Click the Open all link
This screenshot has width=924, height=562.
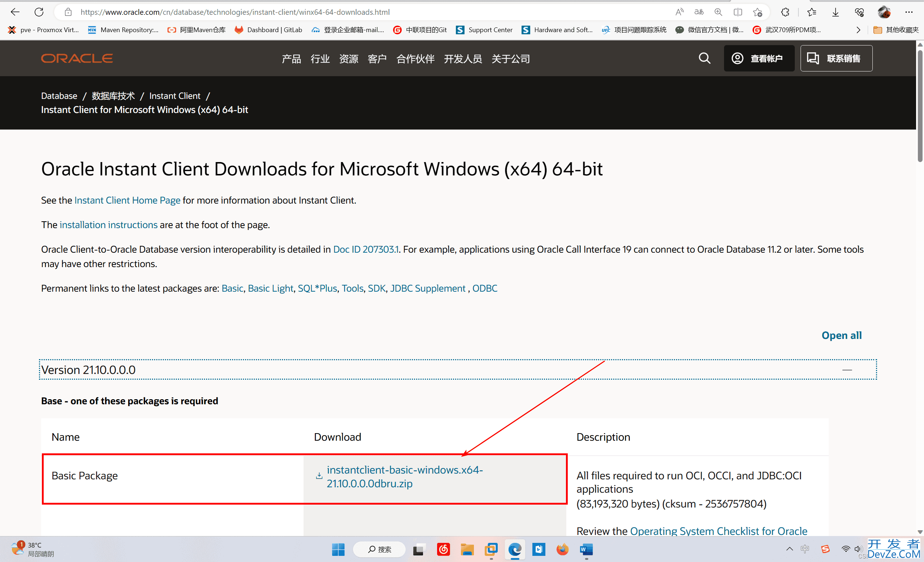pyautogui.click(x=841, y=335)
